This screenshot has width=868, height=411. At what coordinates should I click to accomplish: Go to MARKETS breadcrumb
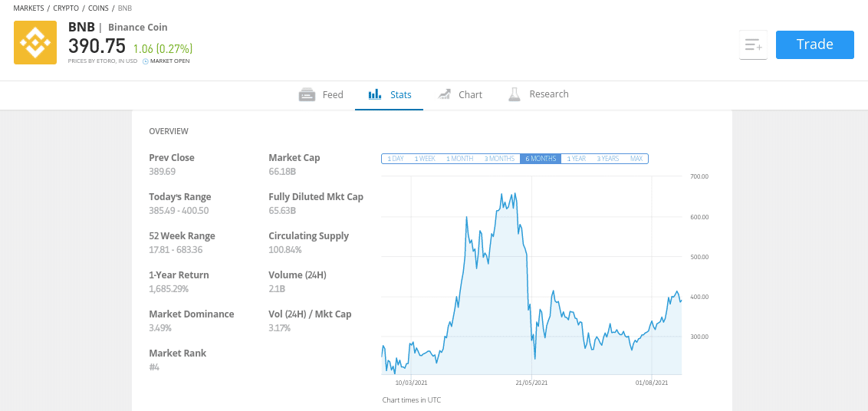click(28, 8)
